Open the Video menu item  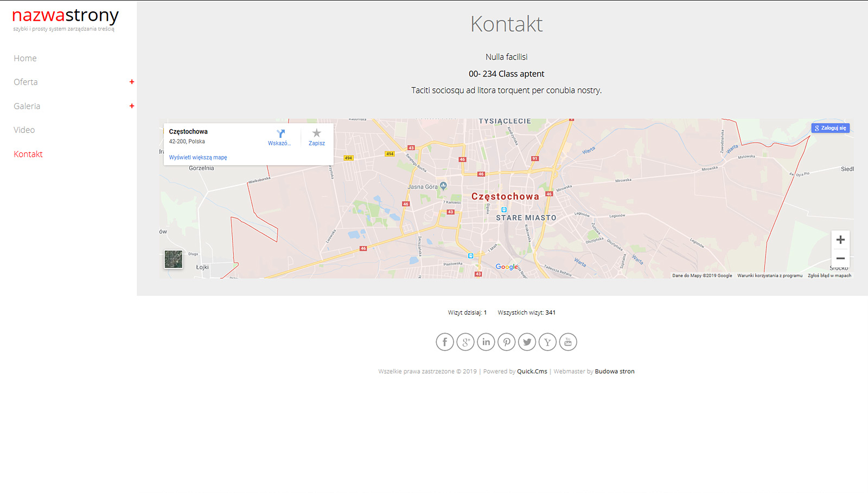tap(24, 130)
